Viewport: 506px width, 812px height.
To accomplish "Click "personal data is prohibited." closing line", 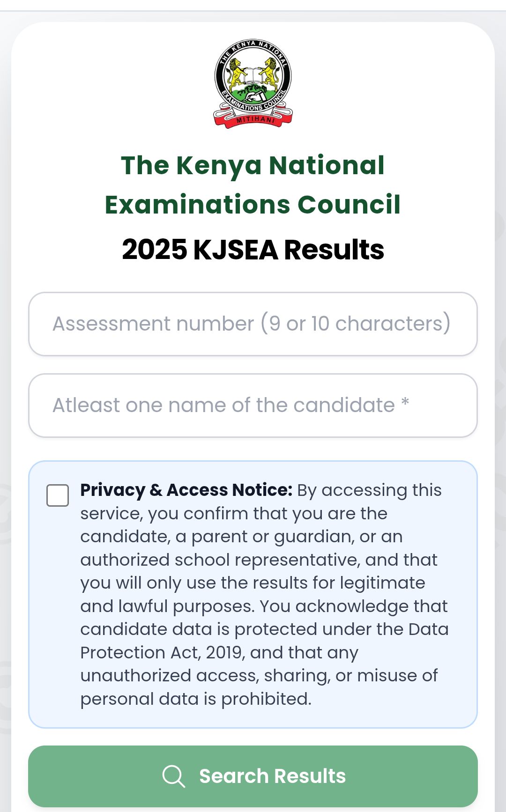I will (x=196, y=699).
